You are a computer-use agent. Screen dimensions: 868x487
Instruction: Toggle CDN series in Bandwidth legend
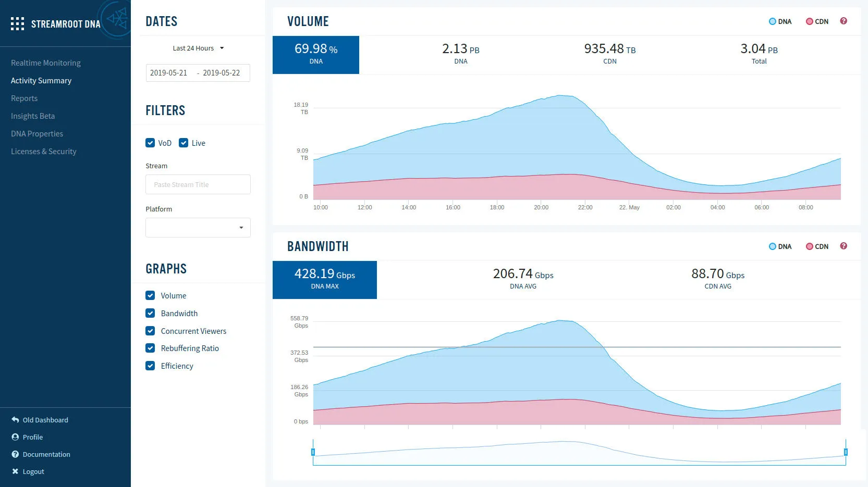coord(817,246)
